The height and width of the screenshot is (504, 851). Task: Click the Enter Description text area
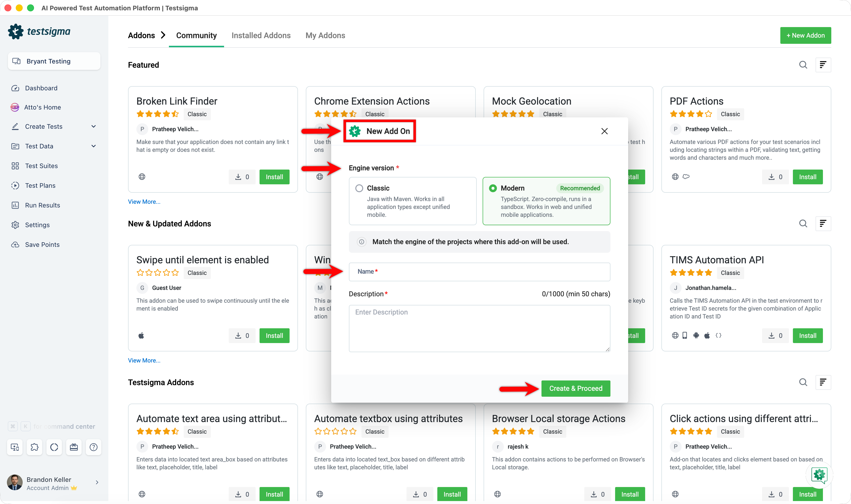point(479,329)
